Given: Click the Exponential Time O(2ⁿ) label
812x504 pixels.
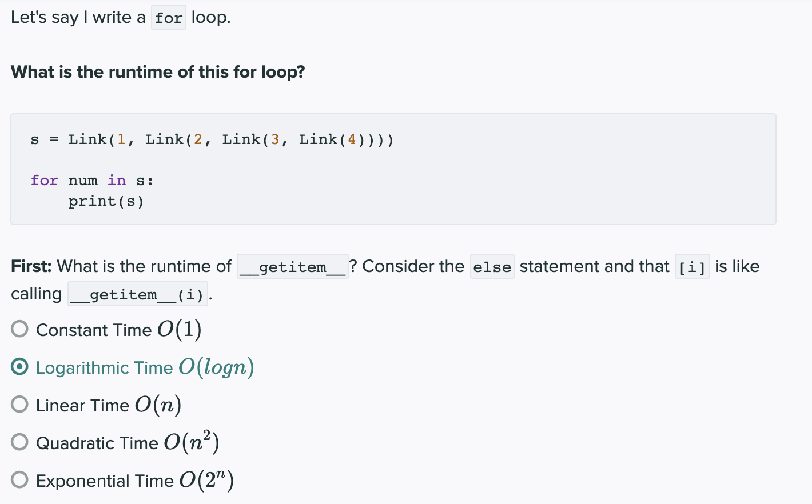Looking at the screenshot, I should (135, 480).
